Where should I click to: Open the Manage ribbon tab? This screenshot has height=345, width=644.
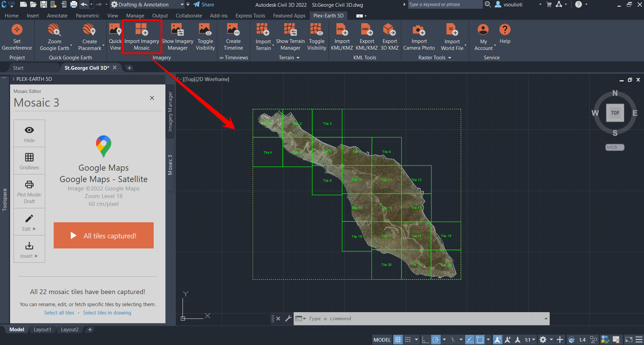[135, 16]
